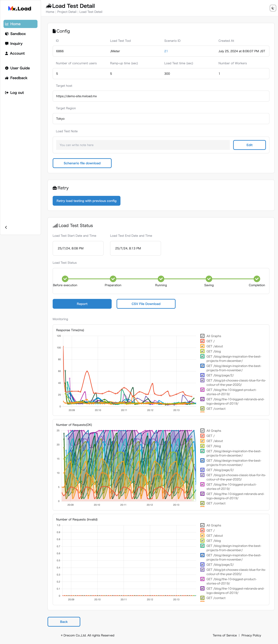Click the Mx.Load logo
Viewport: 278px width, 644px height.
20,8
